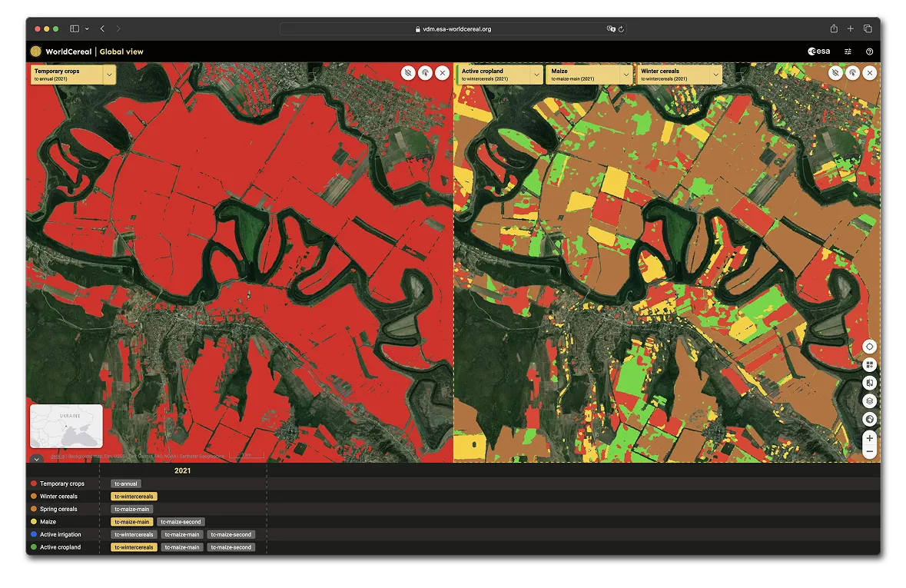Open the map layers stack icon
Image resolution: width=906 pixels, height=588 pixels.
(869, 400)
